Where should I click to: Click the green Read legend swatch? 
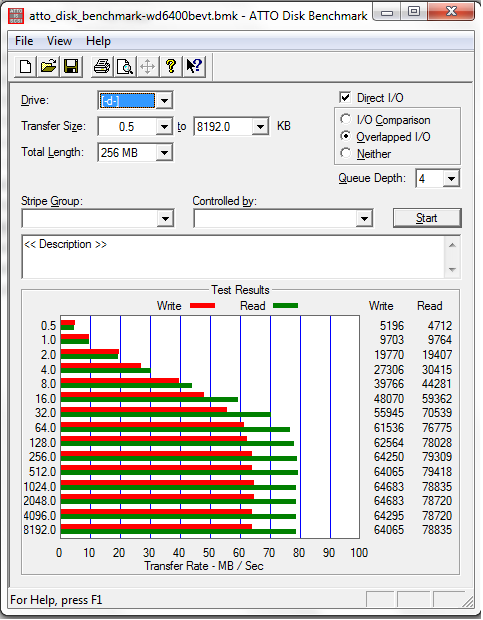click(285, 306)
